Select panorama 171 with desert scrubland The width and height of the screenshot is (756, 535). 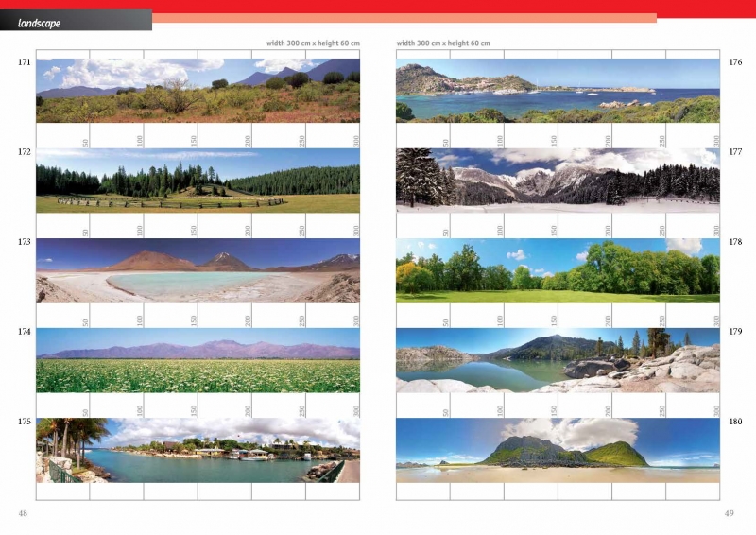[x=198, y=91]
